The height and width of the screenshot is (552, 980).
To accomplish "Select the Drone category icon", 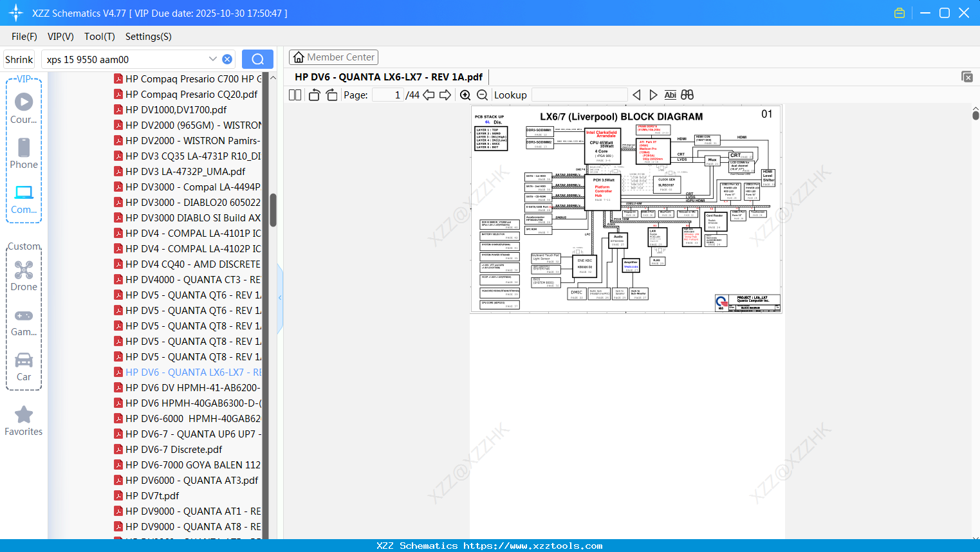I will point(24,275).
